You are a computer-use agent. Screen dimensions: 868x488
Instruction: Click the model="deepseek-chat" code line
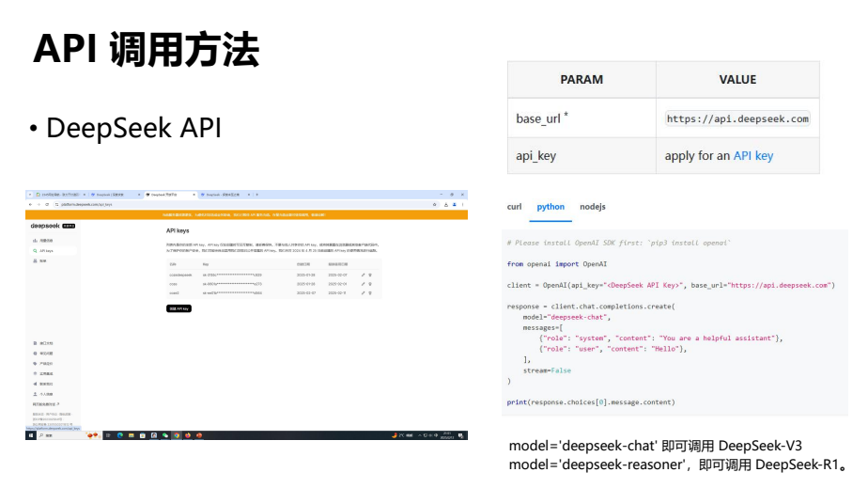click(566, 318)
